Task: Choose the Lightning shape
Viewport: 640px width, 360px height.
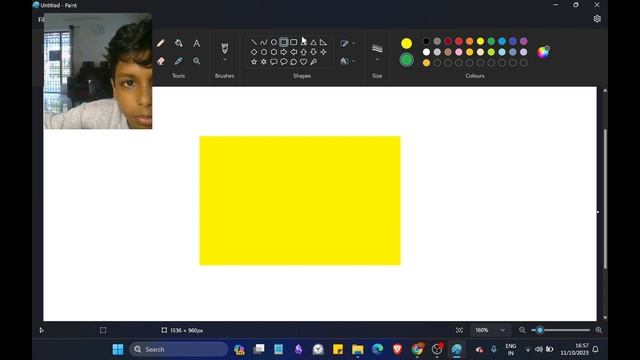Action: point(313,62)
